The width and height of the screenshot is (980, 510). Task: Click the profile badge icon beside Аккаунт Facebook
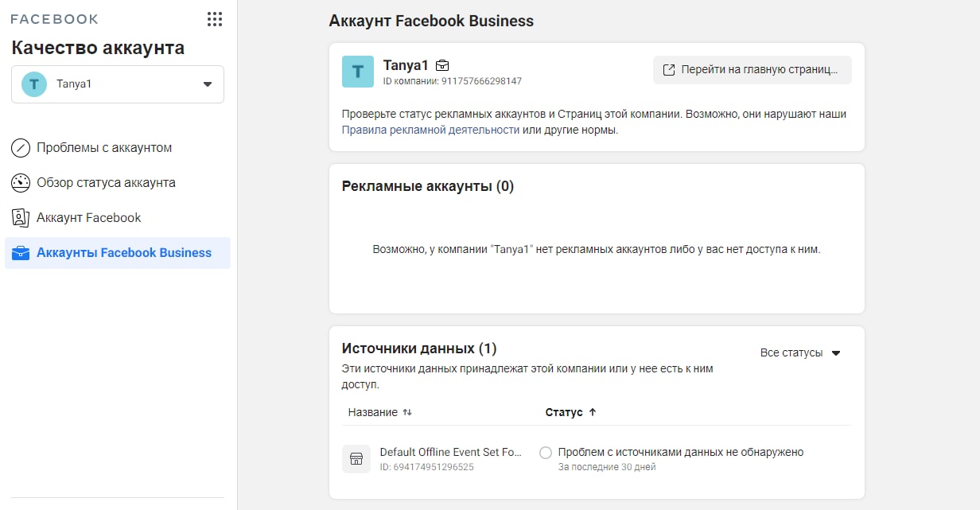click(x=21, y=218)
